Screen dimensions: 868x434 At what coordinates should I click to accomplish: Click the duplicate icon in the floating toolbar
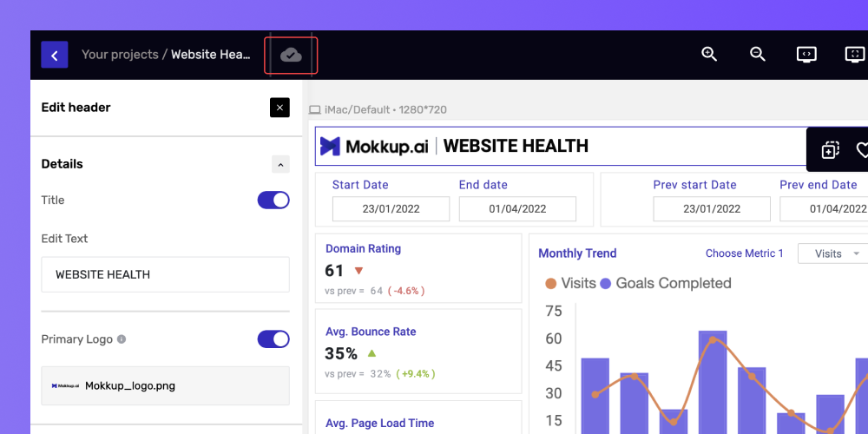[830, 150]
